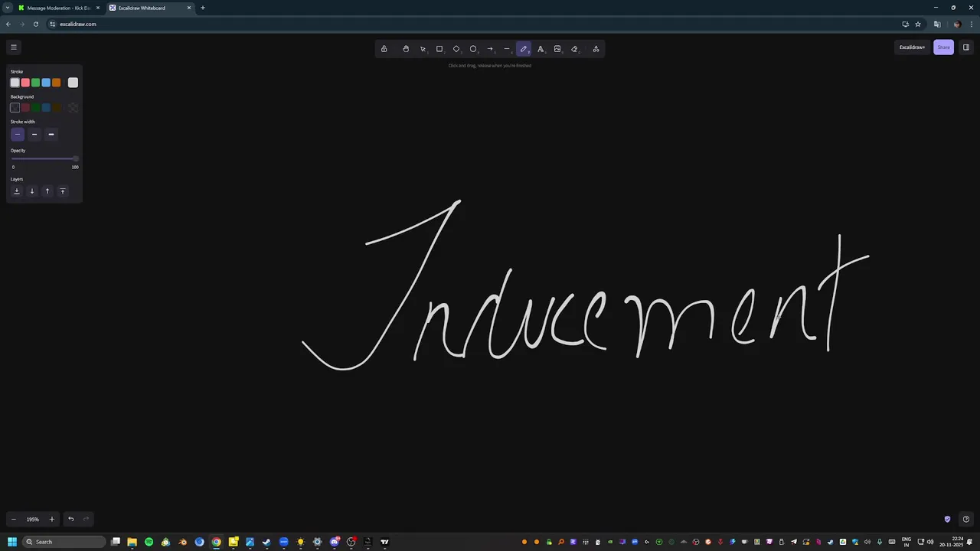
Task: Reload the excalidraw.com page
Action: coord(35,24)
